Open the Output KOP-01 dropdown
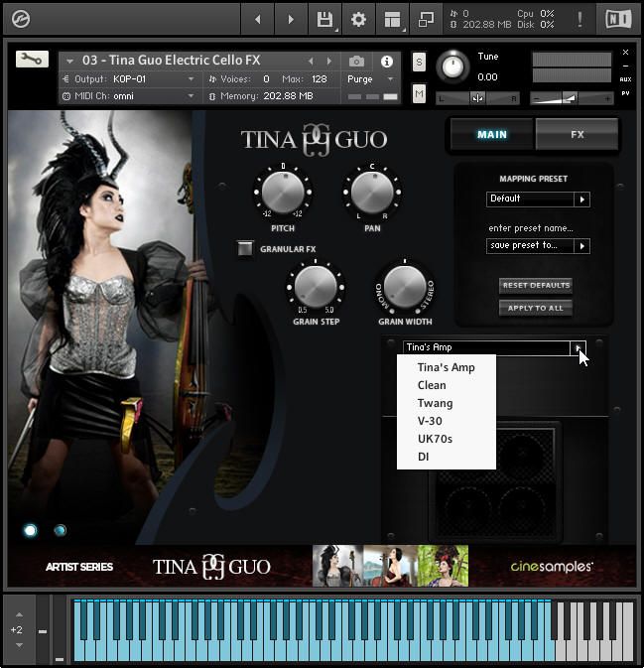Image resolution: width=644 pixels, height=668 pixels. pos(192,78)
